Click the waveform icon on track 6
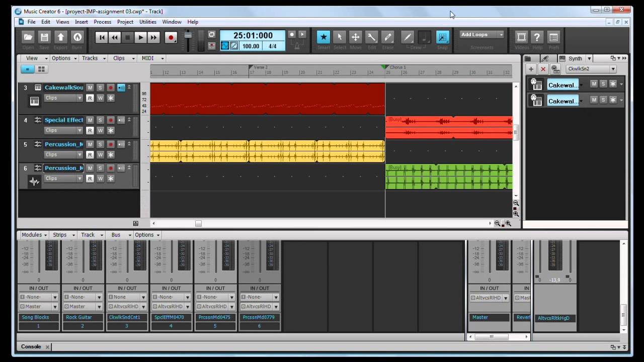 (x=34, y=182)
